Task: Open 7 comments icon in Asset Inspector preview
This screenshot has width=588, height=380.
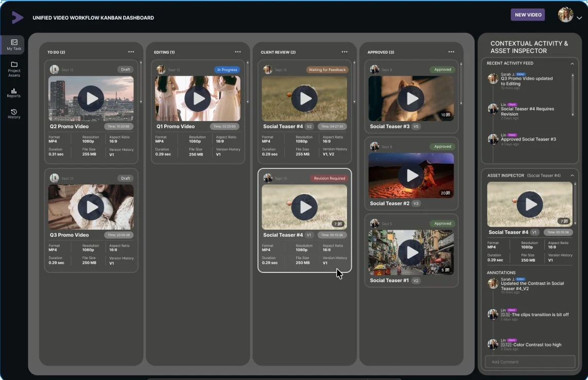Action: click(x=564, y=221)
